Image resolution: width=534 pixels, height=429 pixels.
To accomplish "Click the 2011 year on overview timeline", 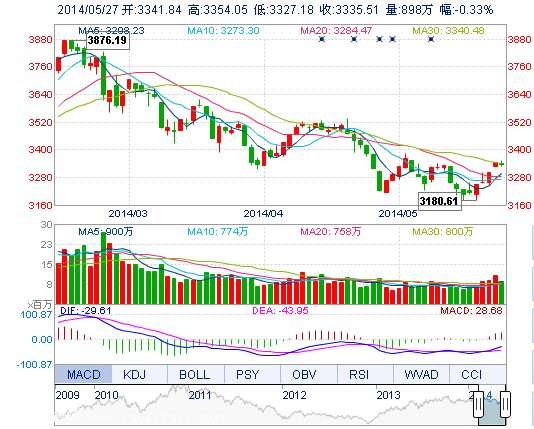I will coord(200,395).
